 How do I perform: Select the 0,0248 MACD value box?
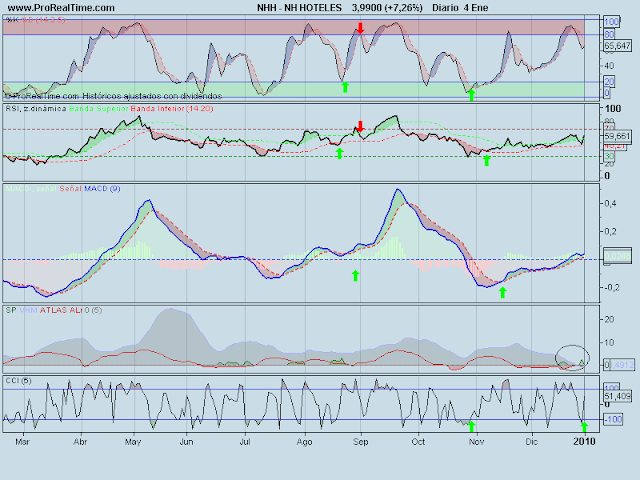point(618,256)
